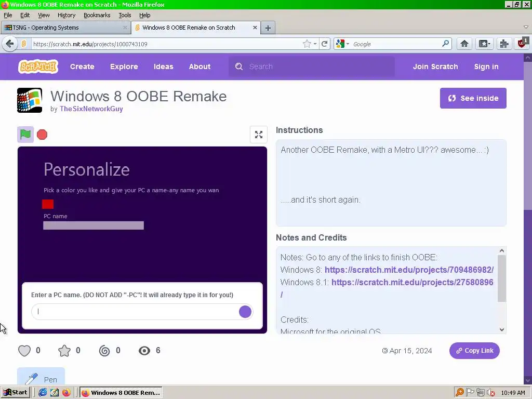This screenshot has height=399, width=532.
Task: Click the See inside button
Action: click(x=473, y=98)
